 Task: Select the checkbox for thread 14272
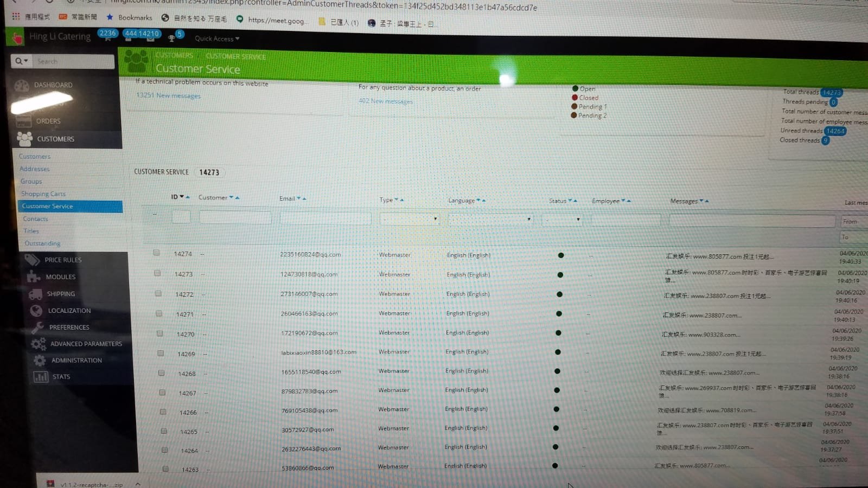click(x=158, y=293)
